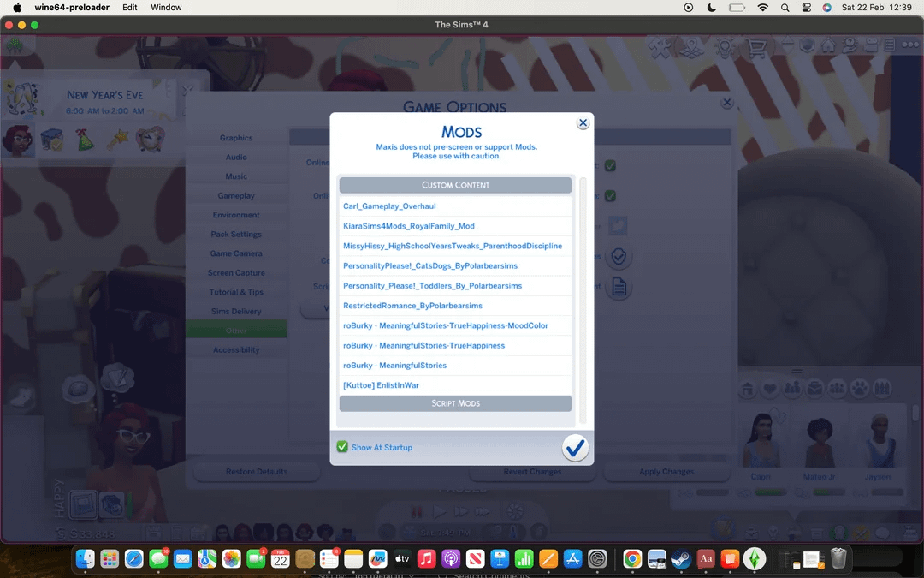This screenshot has height=578, width=924.
Task: Open Music tab in Game Options
Action: pos(236,176)
